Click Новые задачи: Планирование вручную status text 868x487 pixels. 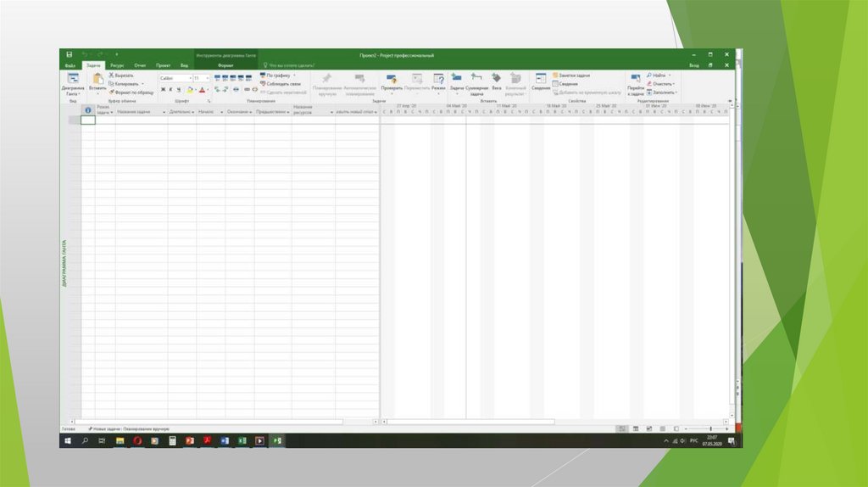coord(129,428)
